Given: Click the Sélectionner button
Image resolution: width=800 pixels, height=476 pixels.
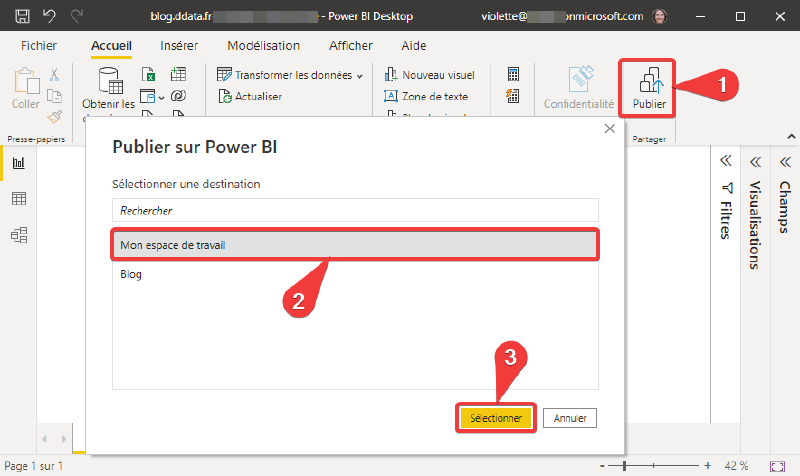Looking at the screenshot, I should click(x=496, y=418).
